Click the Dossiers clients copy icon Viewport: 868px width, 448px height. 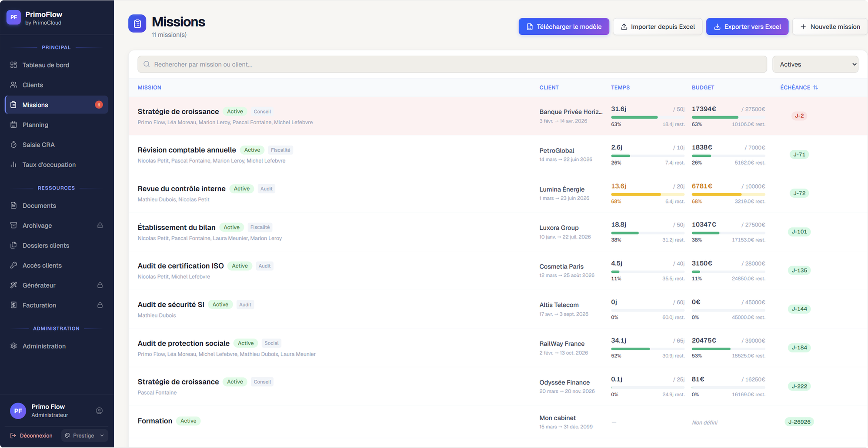[13, 246]
